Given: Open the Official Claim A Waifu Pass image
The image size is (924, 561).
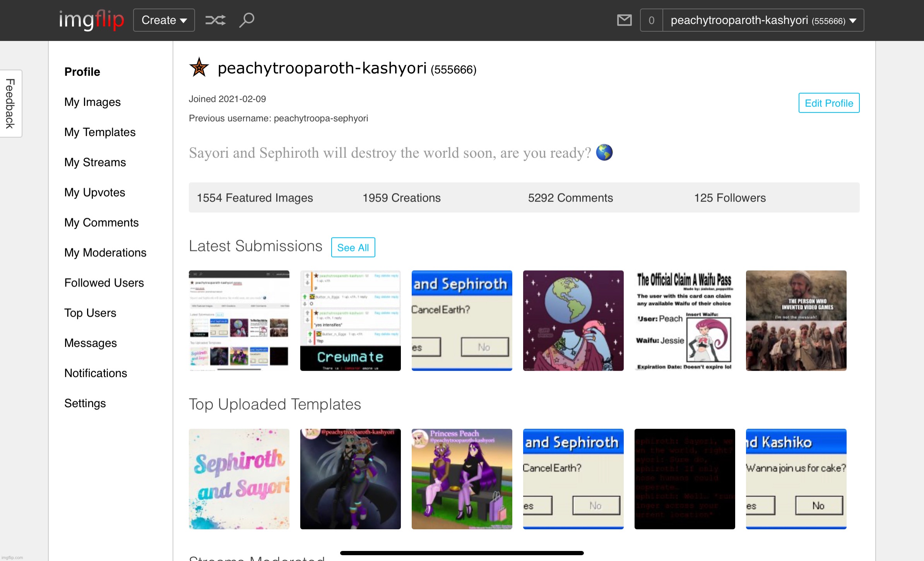Looking at the screenshot, I should (685, 321).
